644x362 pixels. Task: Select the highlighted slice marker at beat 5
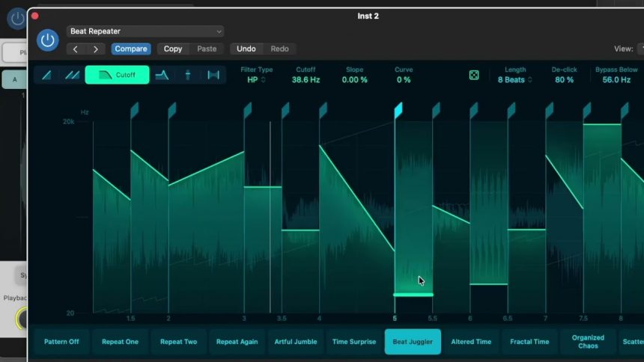pyautogui.click(x=398, y=110)
